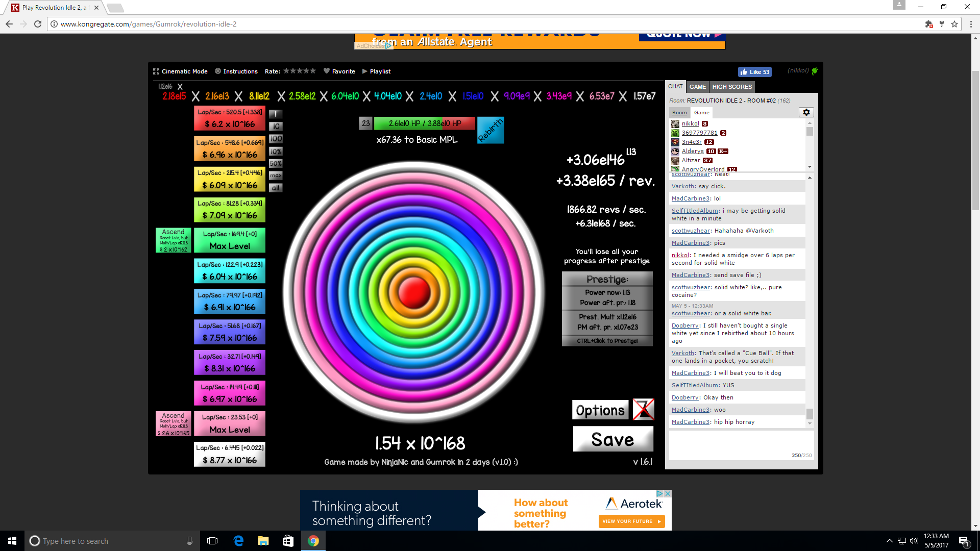The height and width of the screenshot is (551, 980).
Task: Add game to Playlist
Action: pyautogui.click(x=376, y=71)
